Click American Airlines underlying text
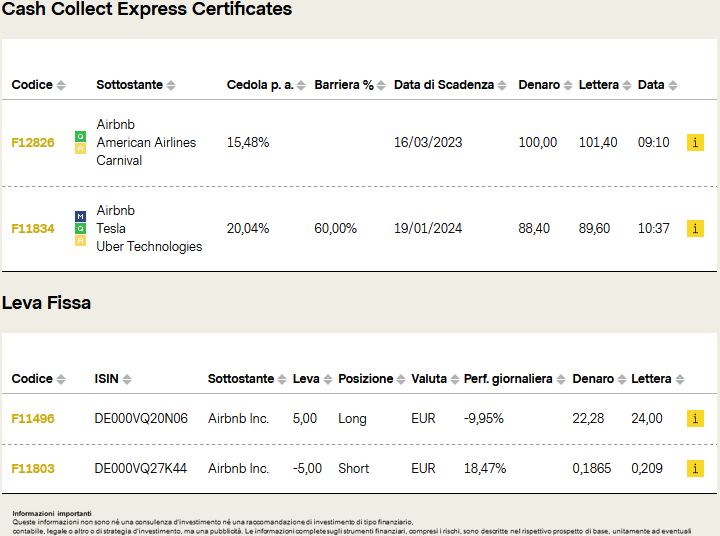This screenshot has width=720, height=536. tap(146, 142)
